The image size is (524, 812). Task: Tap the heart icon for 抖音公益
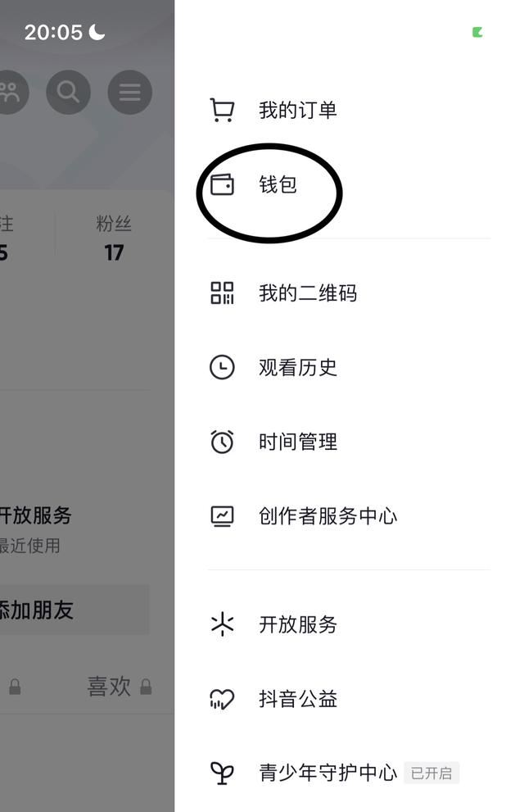coord(221,698)
